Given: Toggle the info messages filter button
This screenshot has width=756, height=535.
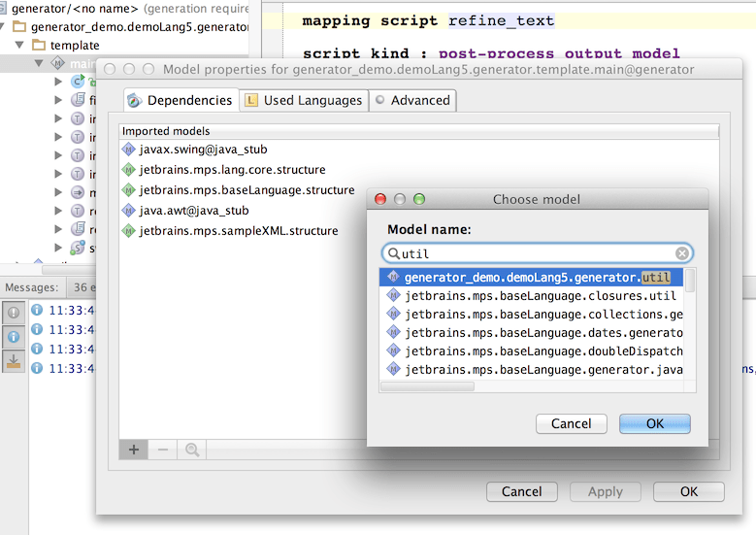Looking at the screenshot, I should pos(14,337).
